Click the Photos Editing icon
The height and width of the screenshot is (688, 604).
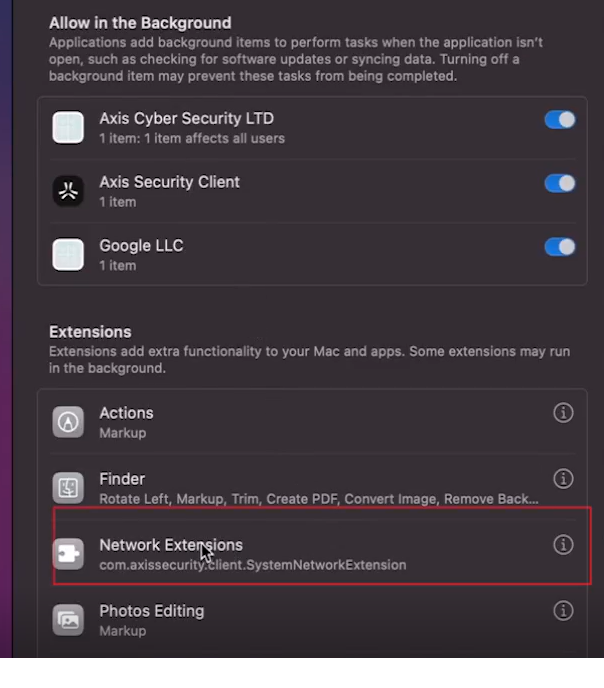tap(68, 620)
